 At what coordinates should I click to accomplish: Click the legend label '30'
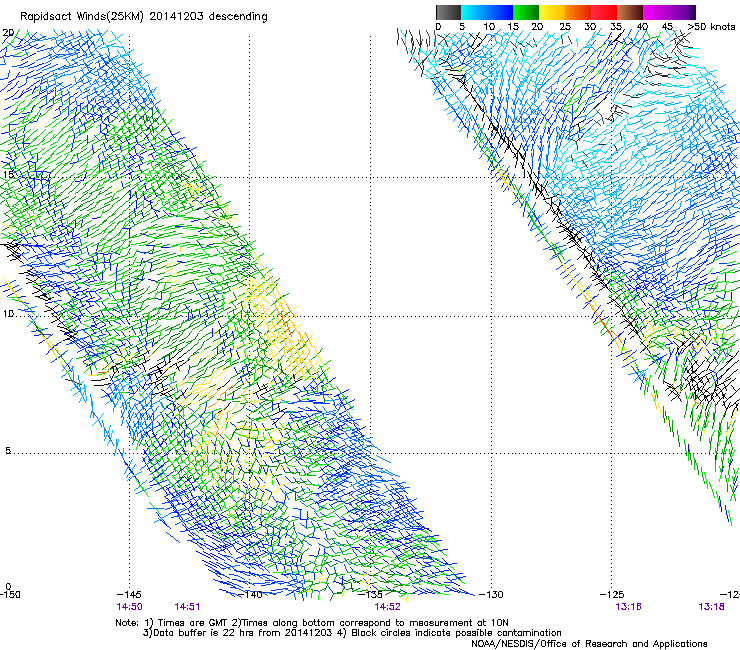590,26
